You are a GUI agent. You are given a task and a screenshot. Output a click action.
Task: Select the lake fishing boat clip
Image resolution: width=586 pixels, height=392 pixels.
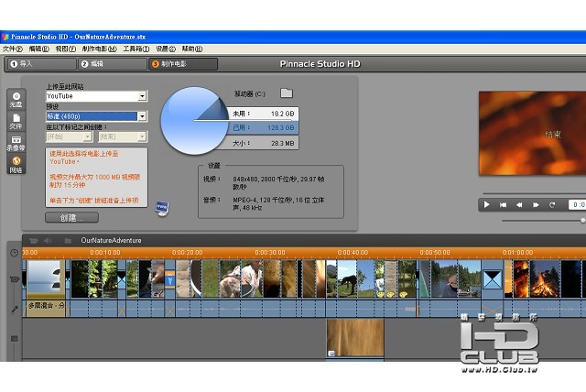tap(455, 279)
